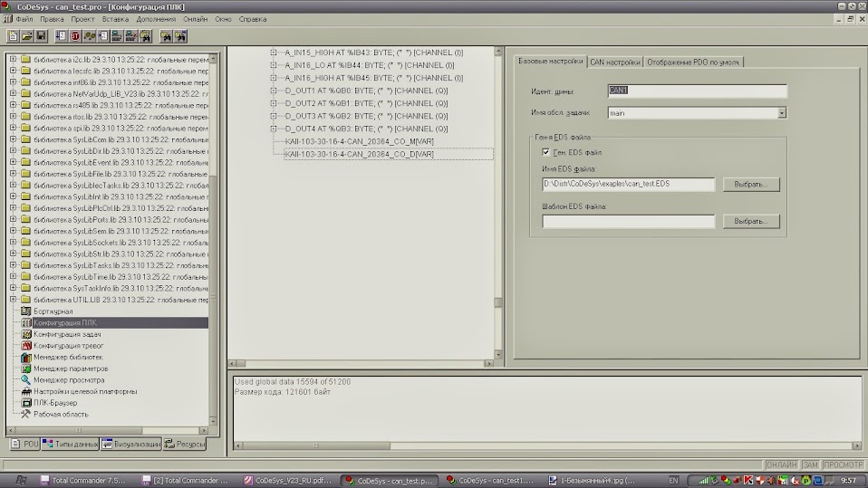Viewport: 868px width, 488px height.
Task: Open the Имя обсл. задачи dropdown
Action: [782, 113]
